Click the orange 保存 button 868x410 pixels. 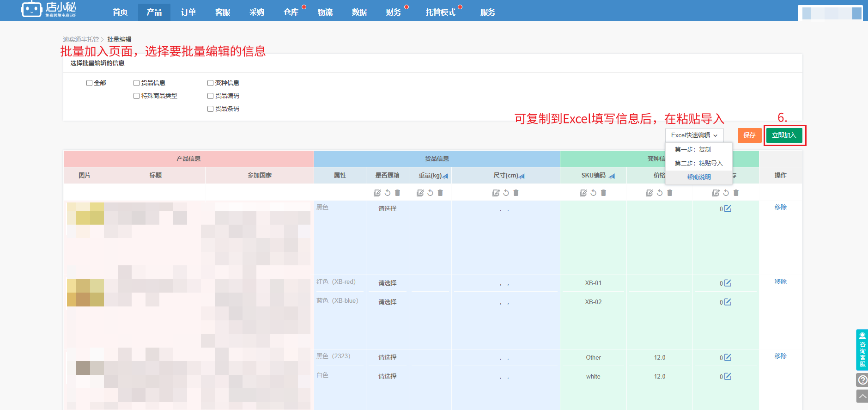[749, 135]
